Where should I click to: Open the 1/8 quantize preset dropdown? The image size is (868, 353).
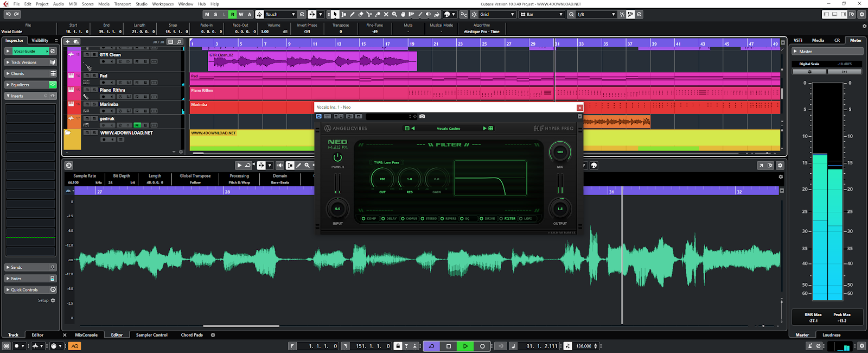pos(596,15)
